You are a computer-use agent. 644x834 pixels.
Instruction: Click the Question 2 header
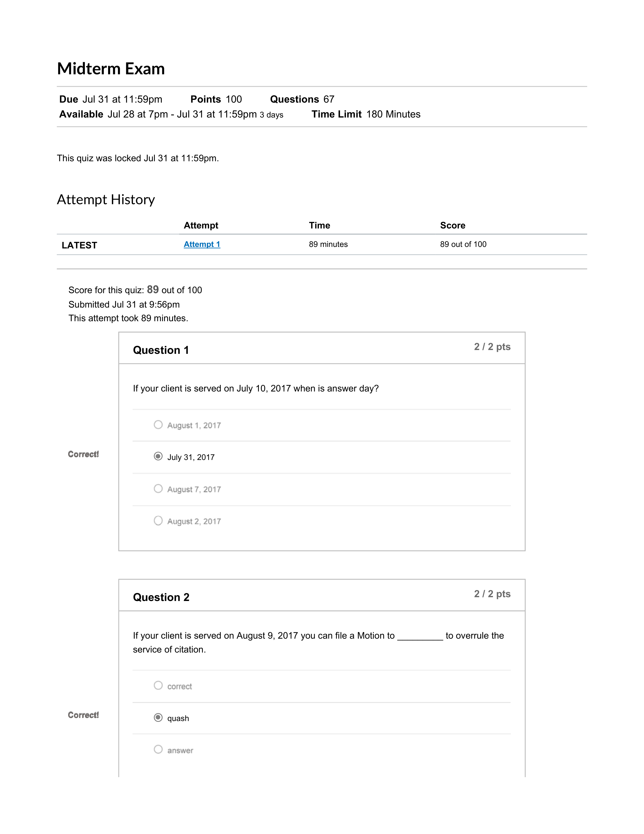(x=161, y=597)
